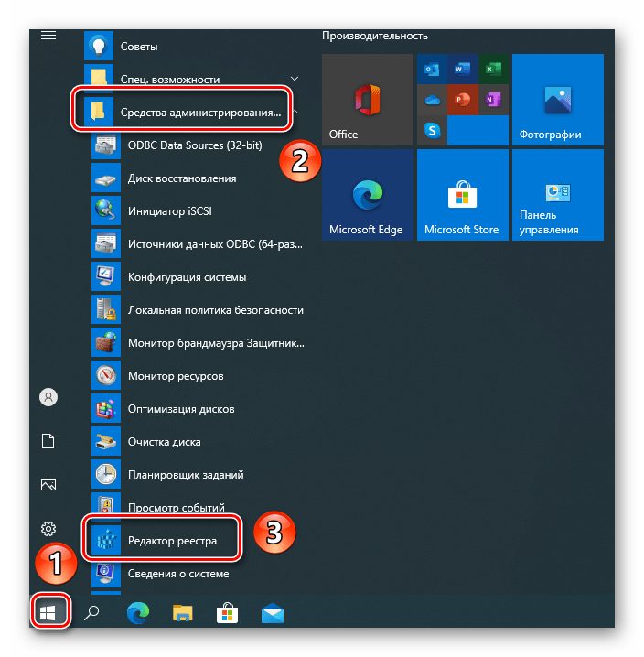
Task: Click the Конфигурация системы label
Action: tap(187, 277)
